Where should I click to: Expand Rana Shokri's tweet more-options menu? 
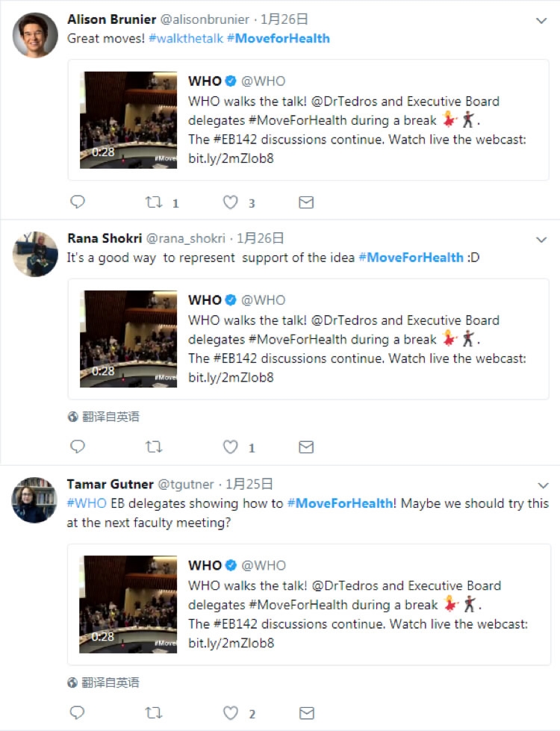click(x=542, y=240)
